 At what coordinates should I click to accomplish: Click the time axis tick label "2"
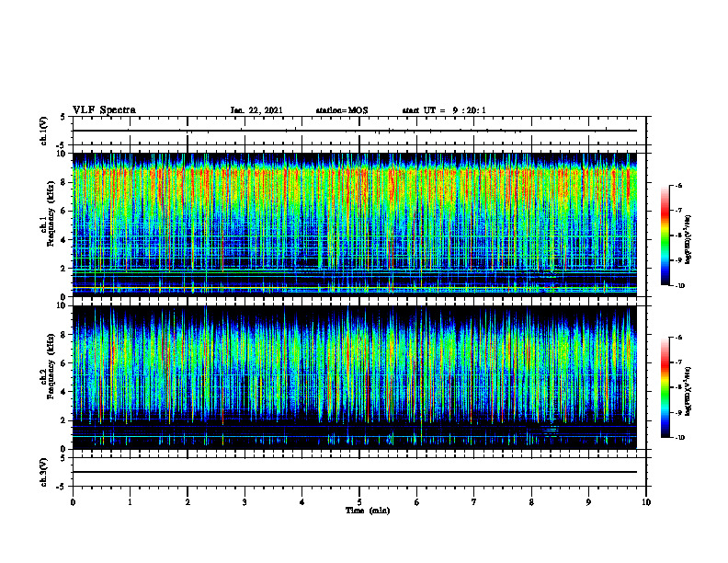click(188, 502)
